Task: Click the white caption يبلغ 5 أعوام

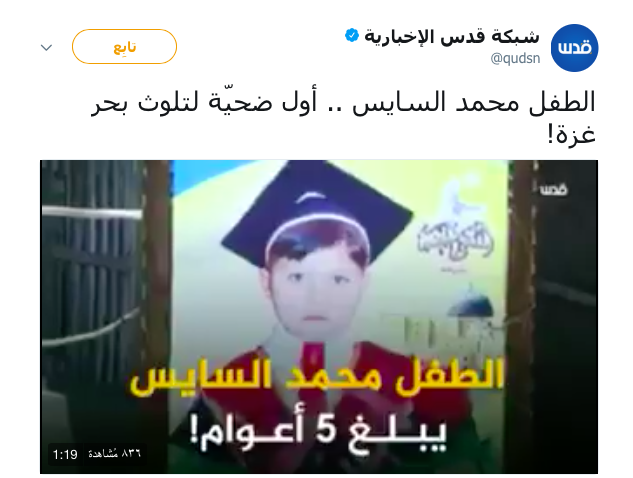Action: pos(319,433)
